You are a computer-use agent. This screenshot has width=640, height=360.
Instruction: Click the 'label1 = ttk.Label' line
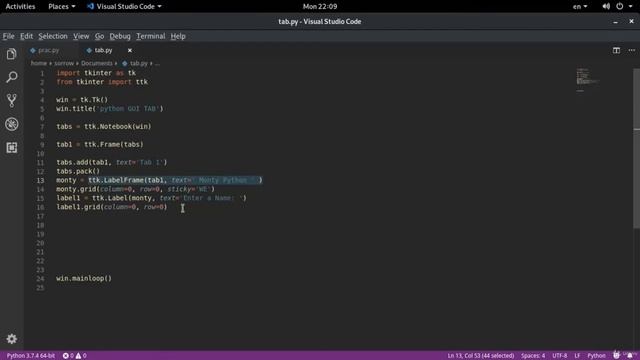pos(151,198)
